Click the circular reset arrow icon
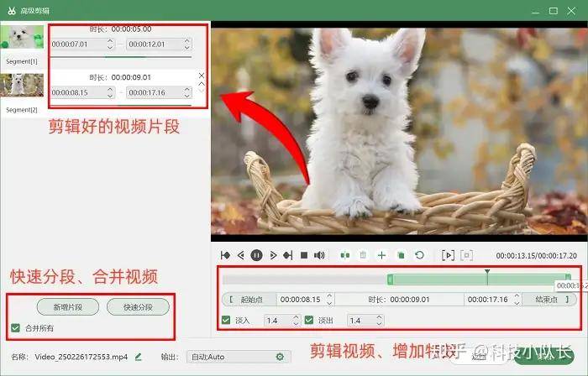This screenshot has height=376, width=588. pos(419,255)
